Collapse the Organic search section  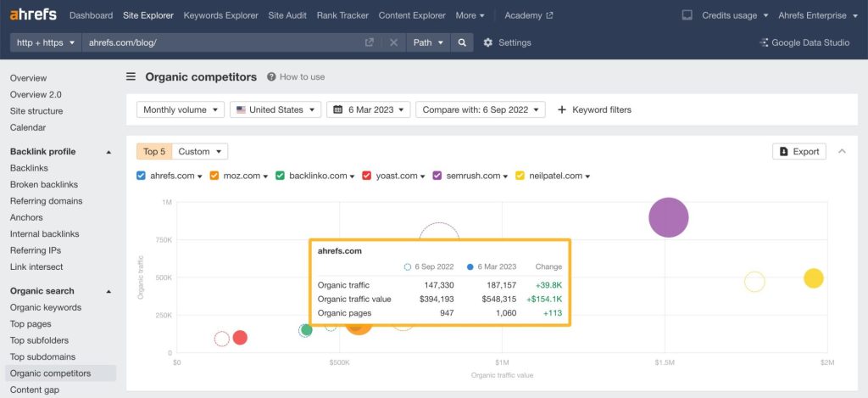(x=109, y=291)
